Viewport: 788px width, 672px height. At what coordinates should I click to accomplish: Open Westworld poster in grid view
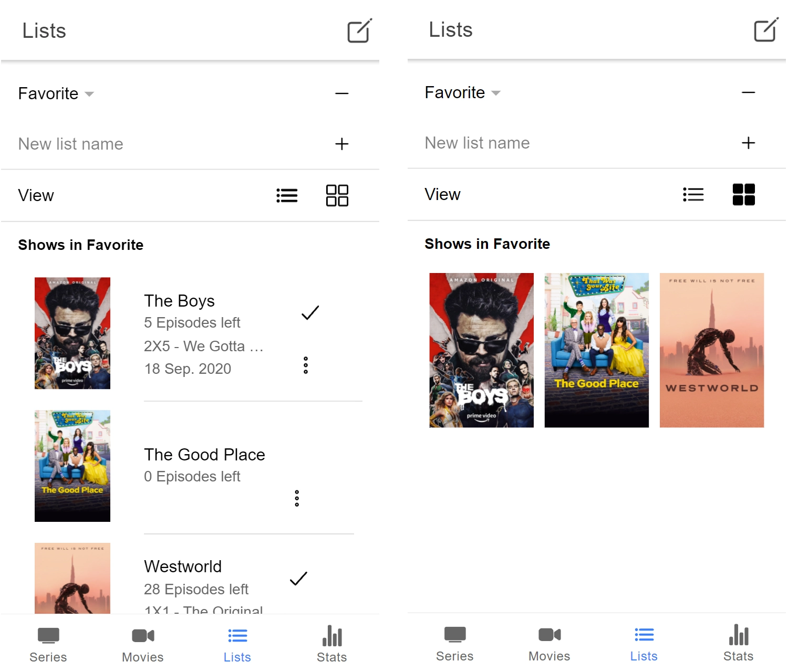point(711,350)
